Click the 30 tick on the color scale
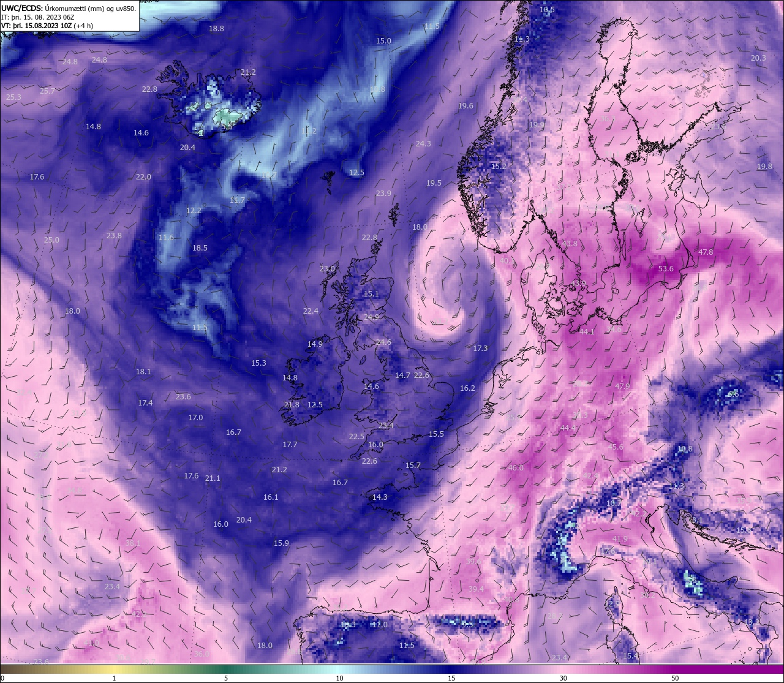 [563, 678]
